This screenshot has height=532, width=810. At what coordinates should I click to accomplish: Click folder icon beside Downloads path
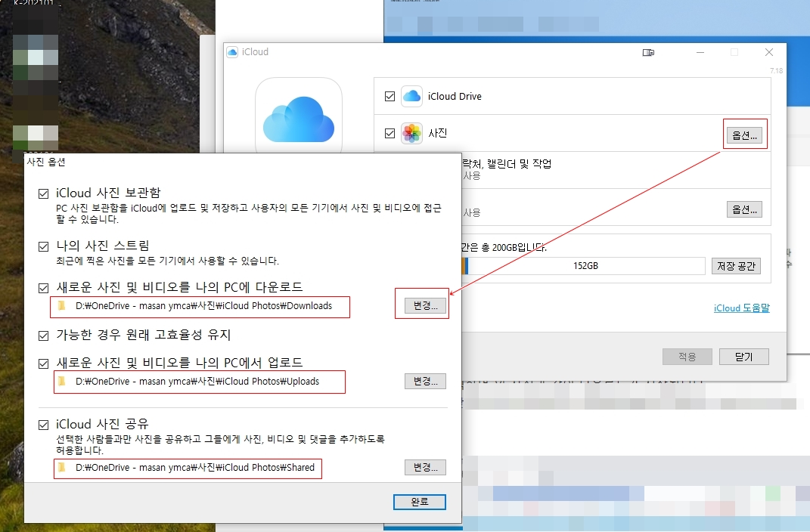[x=62, y=306]
